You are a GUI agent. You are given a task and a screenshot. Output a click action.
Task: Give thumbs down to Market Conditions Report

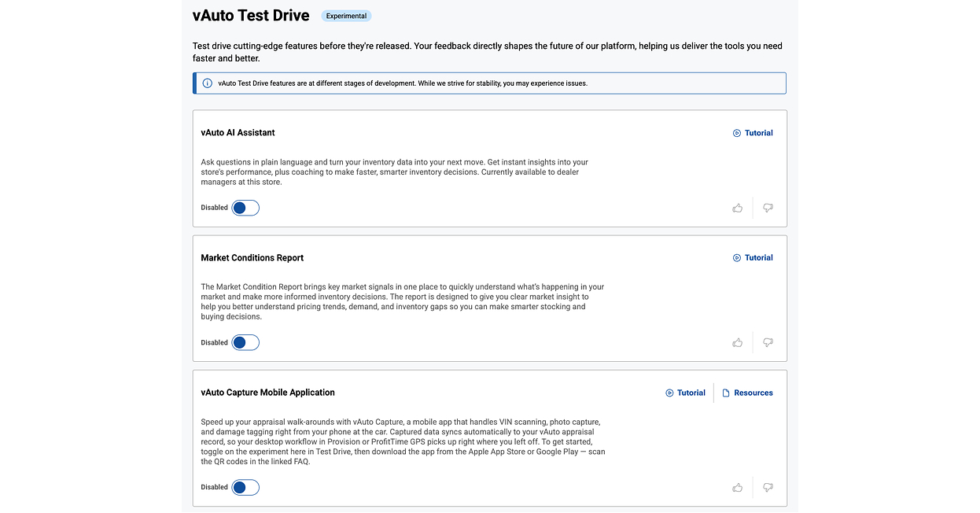[768, 342]
